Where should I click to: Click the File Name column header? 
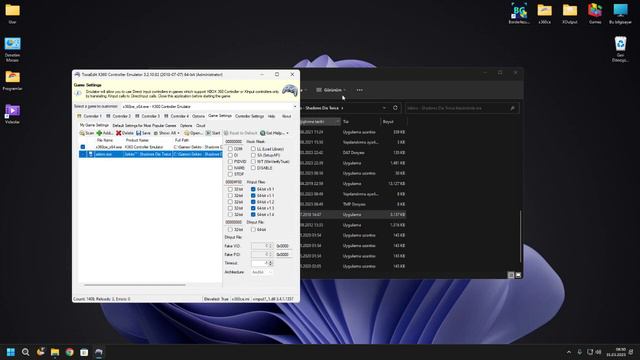(105, 140)
